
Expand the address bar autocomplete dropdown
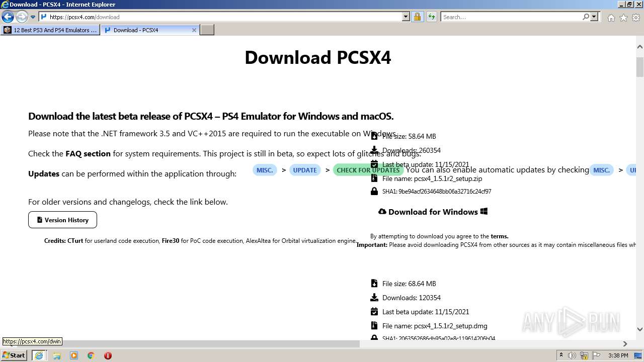(x=406, y=17)
